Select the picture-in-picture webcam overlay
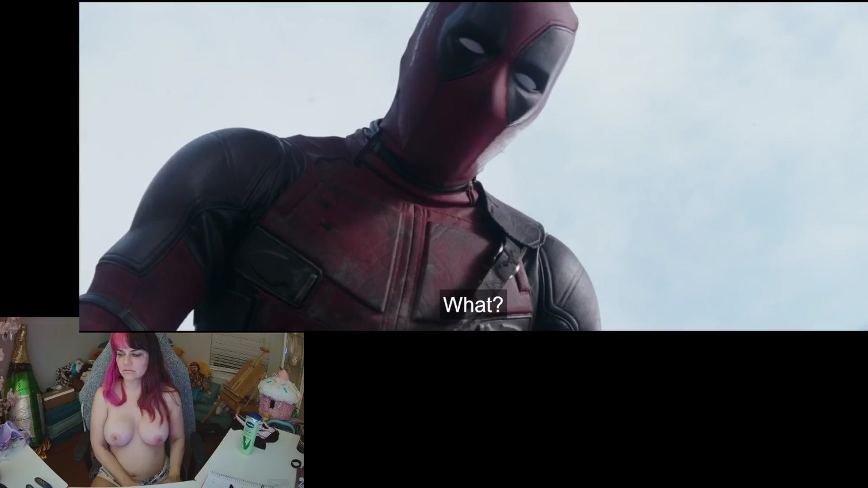868x488 pixels. 152,403
